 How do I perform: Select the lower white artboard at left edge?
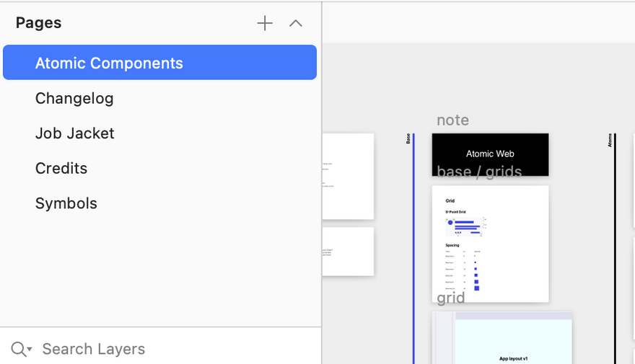[x=348, y=252]
